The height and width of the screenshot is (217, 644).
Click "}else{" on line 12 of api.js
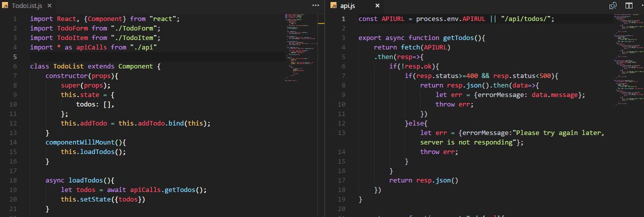click(x=416, y=123)
